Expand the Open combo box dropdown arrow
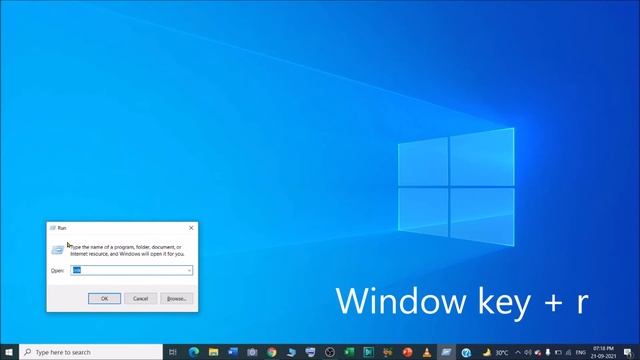This screenshot has height=360, width=640. tap(189, 270)
